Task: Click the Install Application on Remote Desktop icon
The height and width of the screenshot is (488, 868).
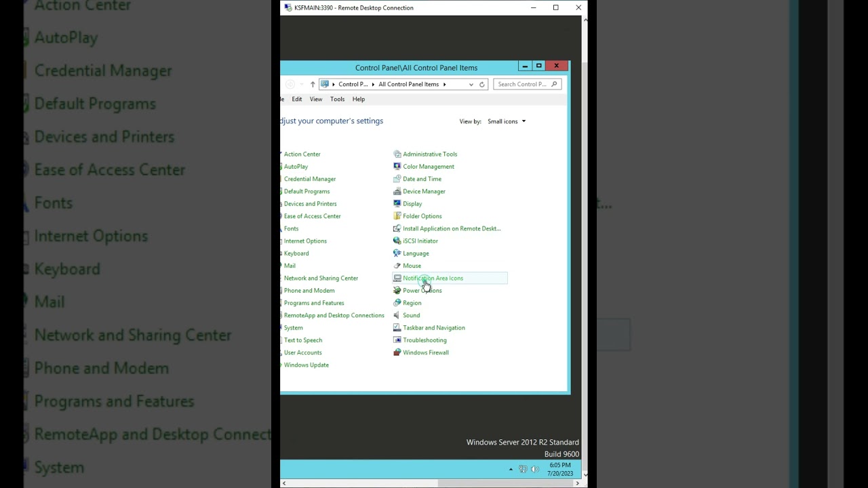Action: click(397, 228)
